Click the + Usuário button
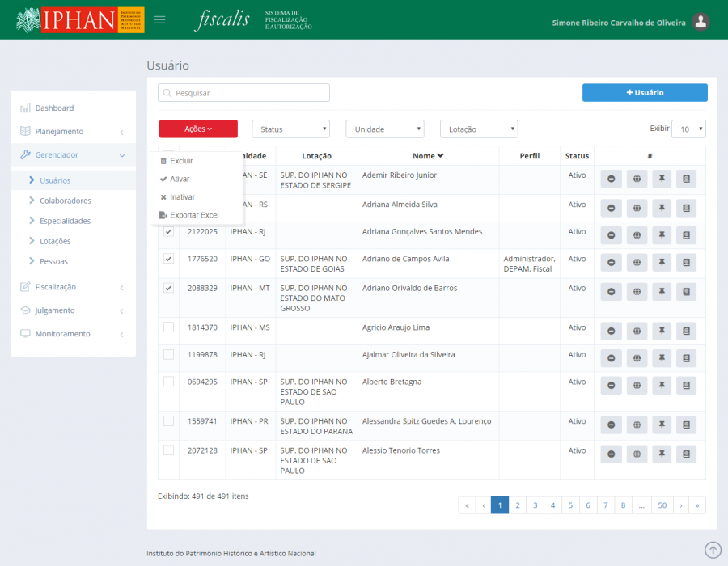Viewport: 728px width, 566px height. pos(645,93)
